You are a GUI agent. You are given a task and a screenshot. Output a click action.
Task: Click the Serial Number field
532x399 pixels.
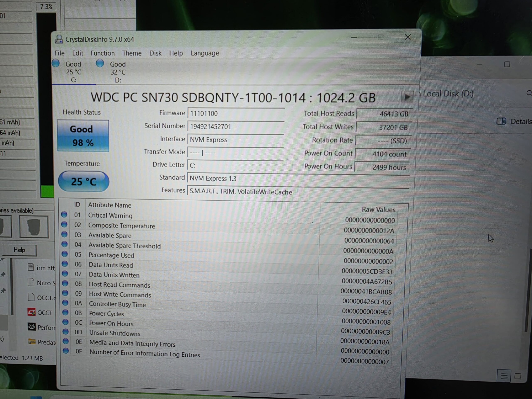click(x=236, y=127)
